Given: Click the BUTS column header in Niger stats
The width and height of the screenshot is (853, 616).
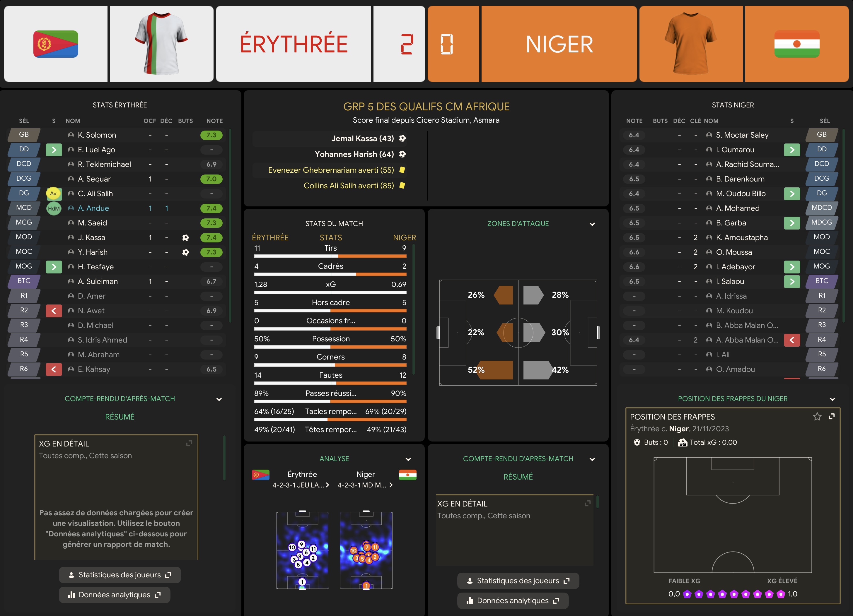Looking at the screenshot, I should [x=660, y=121].
